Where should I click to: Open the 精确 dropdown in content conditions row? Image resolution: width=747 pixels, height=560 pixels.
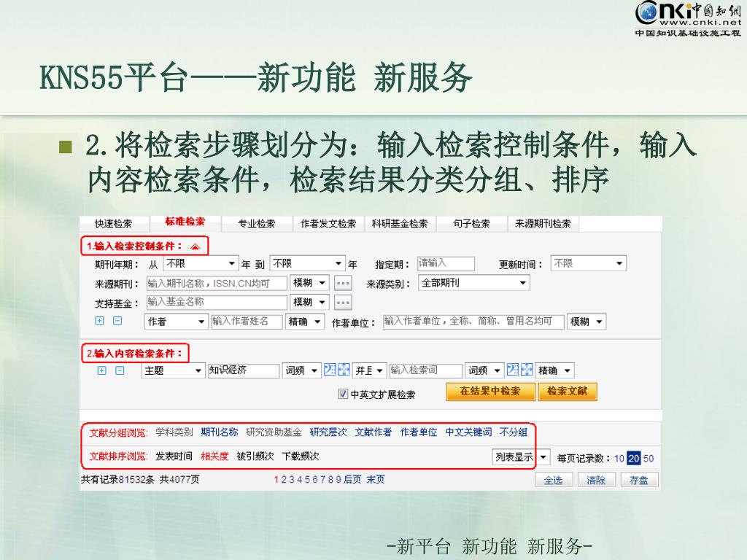554,370
